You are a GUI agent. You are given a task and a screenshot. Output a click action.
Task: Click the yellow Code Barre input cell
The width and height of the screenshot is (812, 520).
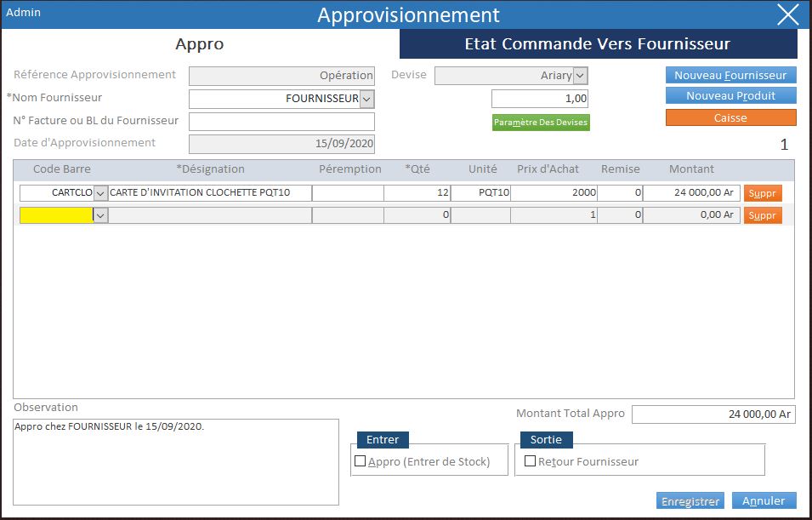click(x=56, y=216)
